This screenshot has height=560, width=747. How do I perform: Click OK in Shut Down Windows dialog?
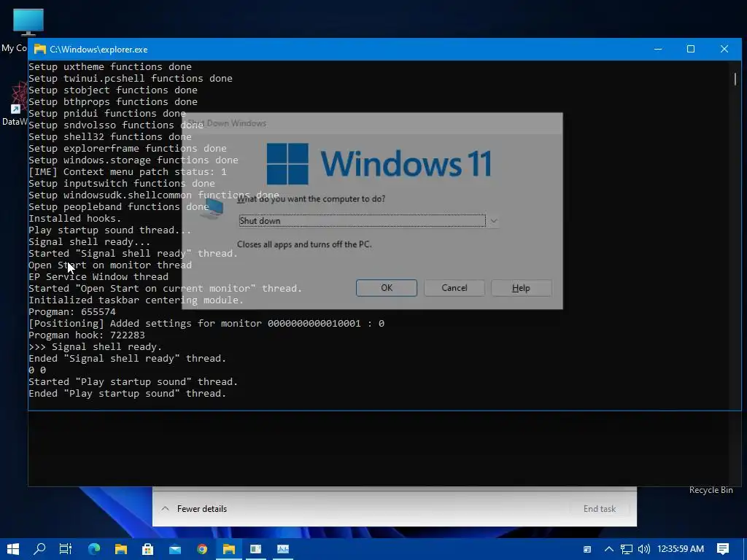pyautogui.click(x=387, y=287)
